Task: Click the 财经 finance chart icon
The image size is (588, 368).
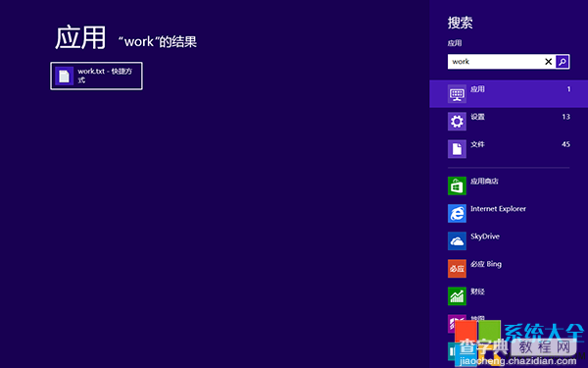Action: [x=457, y=296]
